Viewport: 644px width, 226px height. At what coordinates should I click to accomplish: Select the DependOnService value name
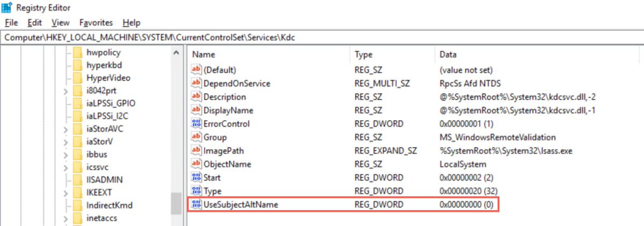coord(237,84)
